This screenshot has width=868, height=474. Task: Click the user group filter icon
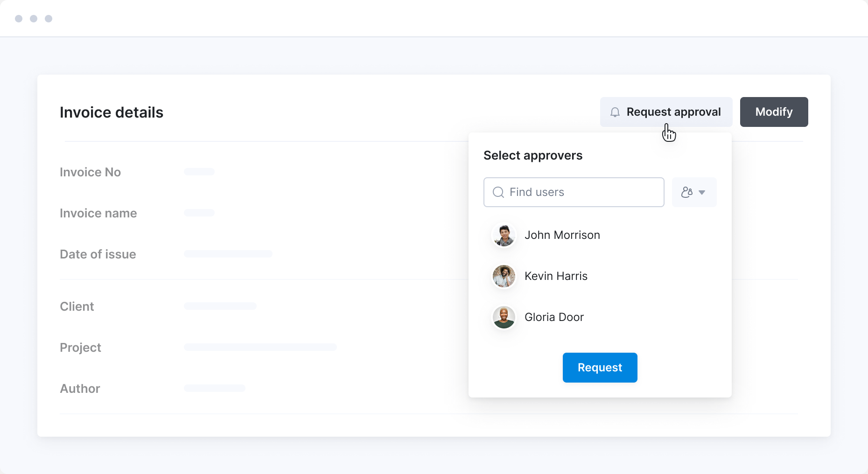(x=687, y=192)
